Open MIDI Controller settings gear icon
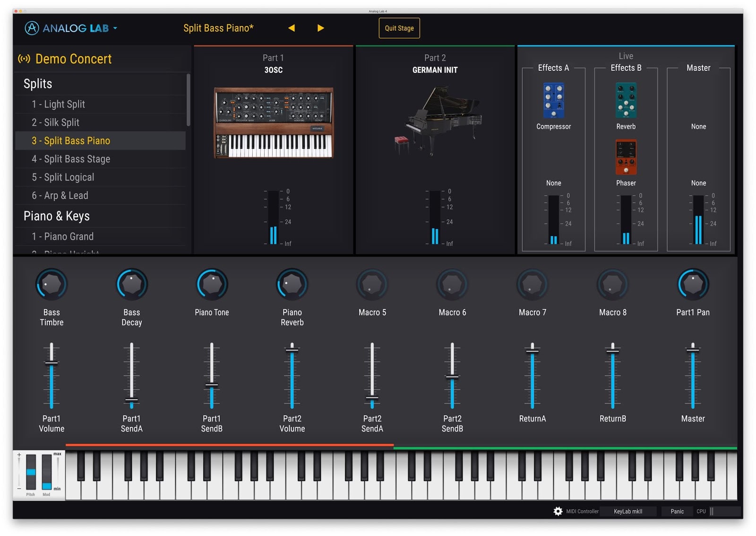The image size is (756, 536). point(558,511)
